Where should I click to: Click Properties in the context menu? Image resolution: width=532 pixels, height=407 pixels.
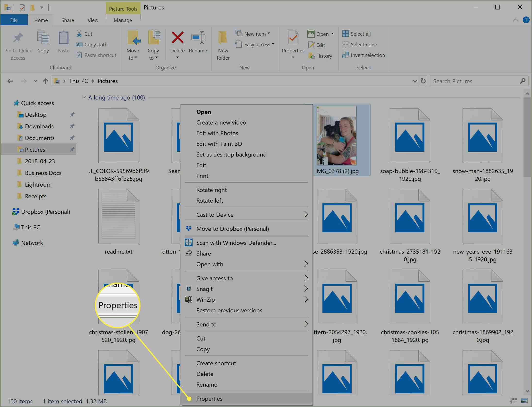tap(209, 399)
